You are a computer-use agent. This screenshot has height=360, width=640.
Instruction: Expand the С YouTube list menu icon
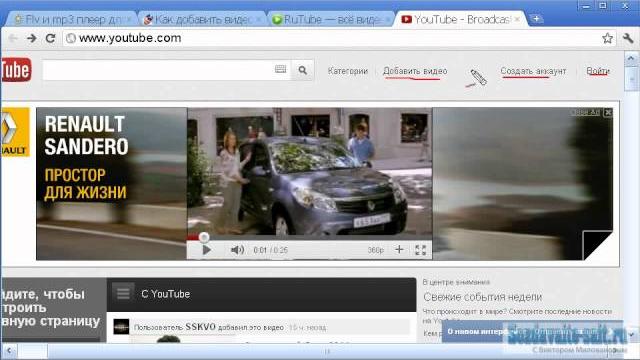pyautogui.click(x=123, y=293)
